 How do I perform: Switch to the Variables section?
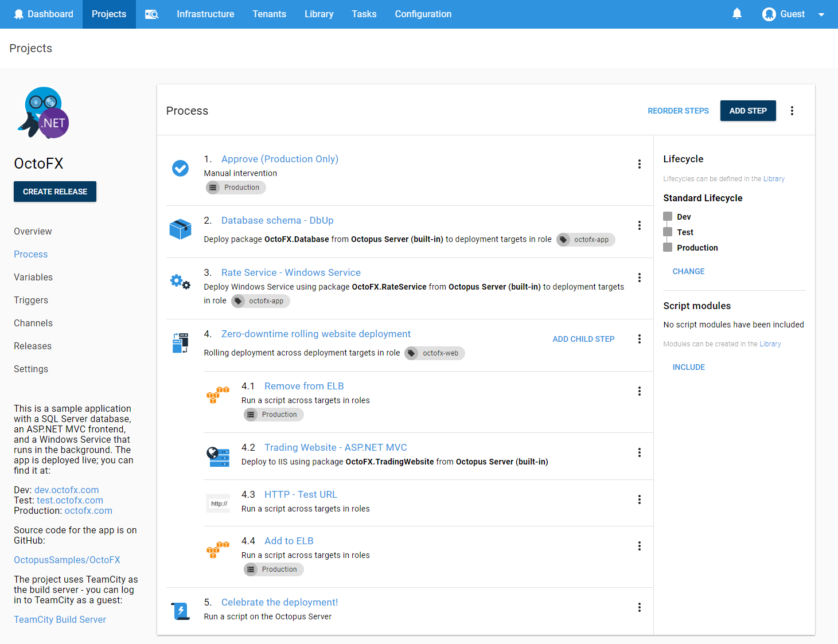(x=33, y=277)
